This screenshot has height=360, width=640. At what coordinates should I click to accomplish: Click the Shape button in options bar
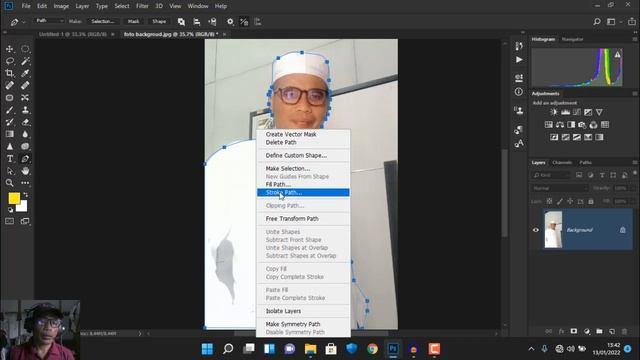click(x=159, y=21)
